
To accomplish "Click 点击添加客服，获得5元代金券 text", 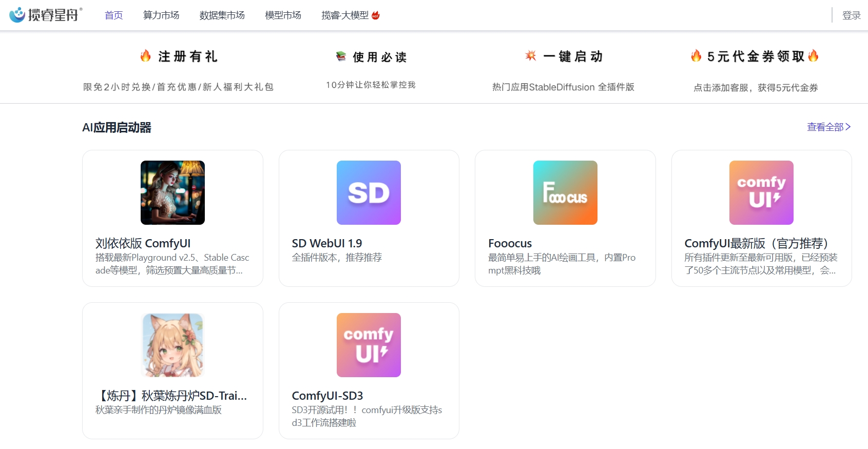I will pyautogui.click(x=756, y=88).
